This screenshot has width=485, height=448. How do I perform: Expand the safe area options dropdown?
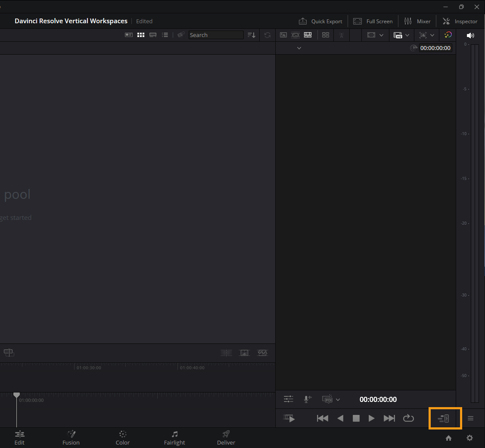(x=381, y=35)
